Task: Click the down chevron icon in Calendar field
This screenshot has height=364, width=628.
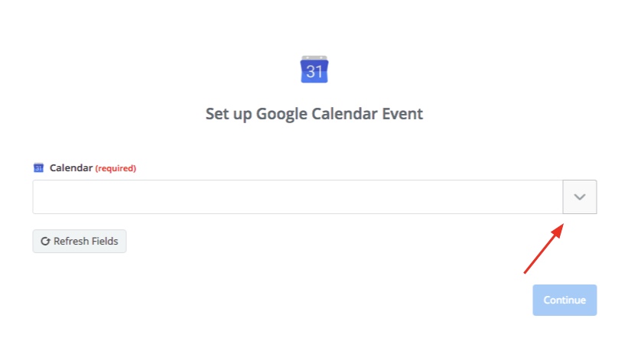Action: tap(580, 197)
